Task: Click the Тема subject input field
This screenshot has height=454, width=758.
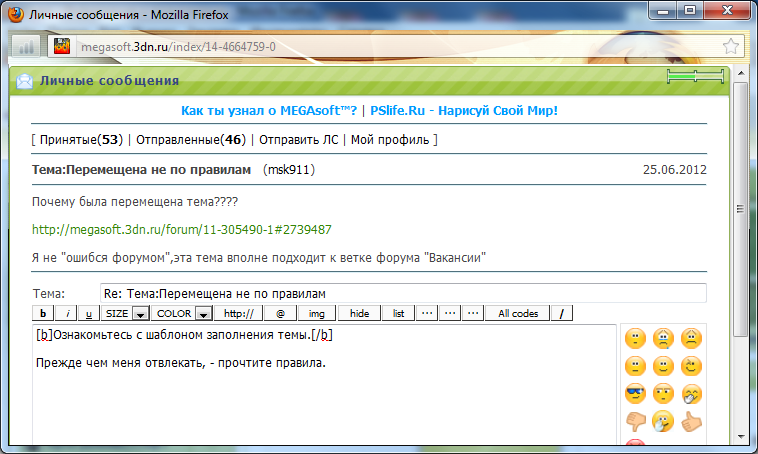Action: coord(403,293)
